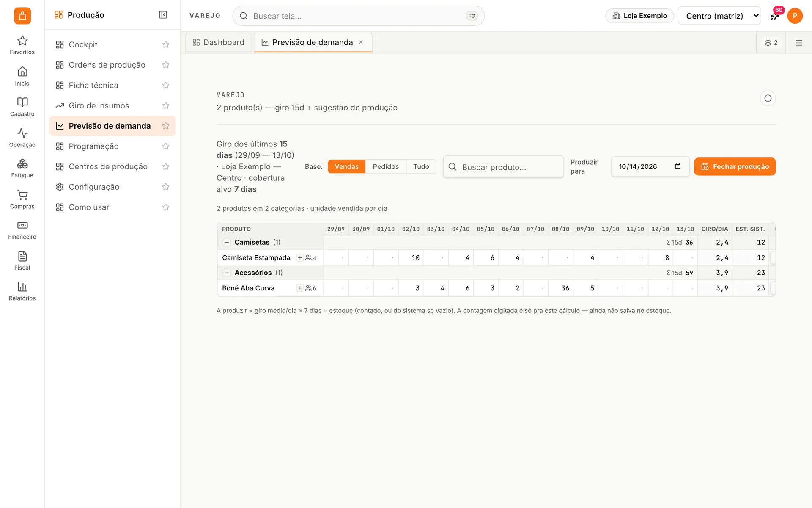Go to Início home icon
The width and height of the screenshot is (812, 508).
[x=22, y=76]
